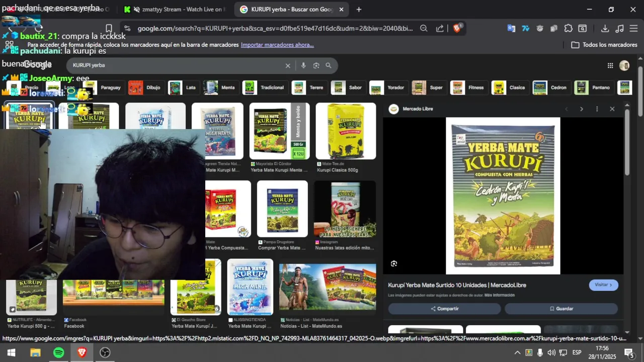Filter images by Menta chip
Viewport: 644px width, 362px height.
tap(220, 87)
